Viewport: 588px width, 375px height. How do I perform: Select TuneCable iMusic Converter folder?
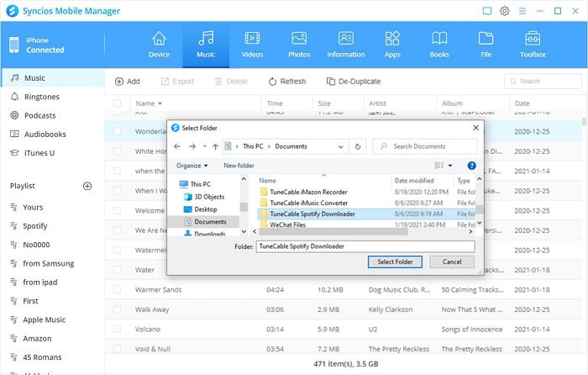click(308, 203)
